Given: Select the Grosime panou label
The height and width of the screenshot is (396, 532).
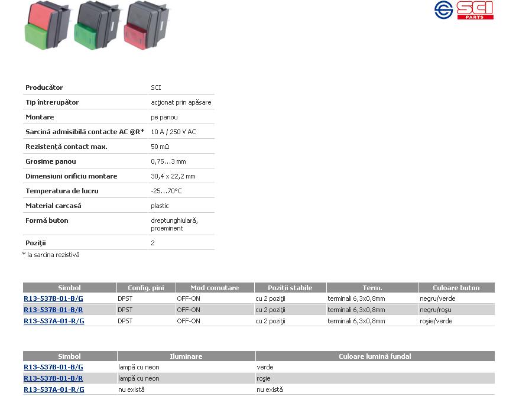Looking at the screenshot, I should (51, 161).
